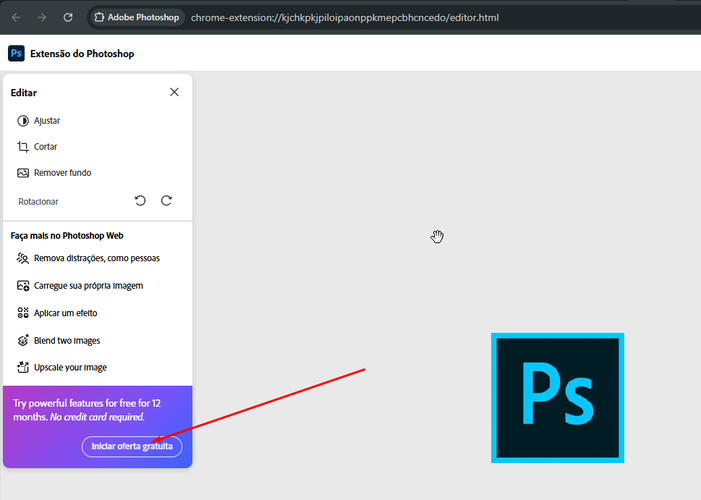Click the Remover fundo icon
The image size is (701, 500).
point(24,173)
